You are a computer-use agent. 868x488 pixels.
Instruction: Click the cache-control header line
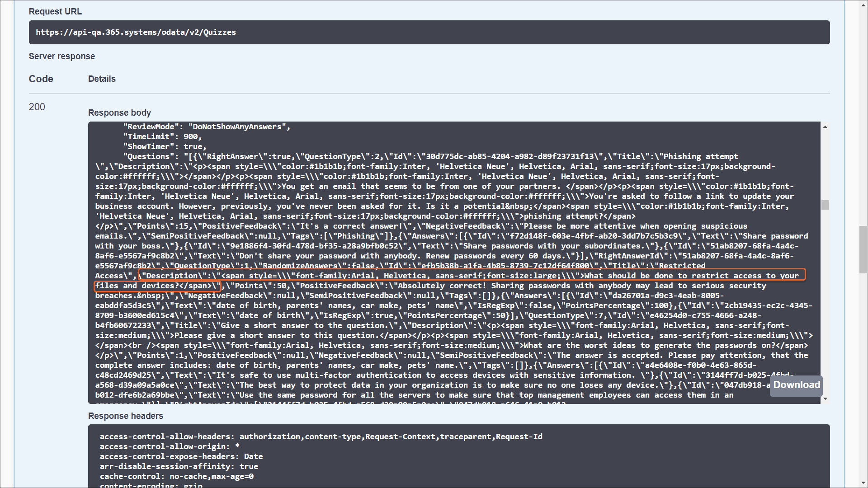point(176,476)
